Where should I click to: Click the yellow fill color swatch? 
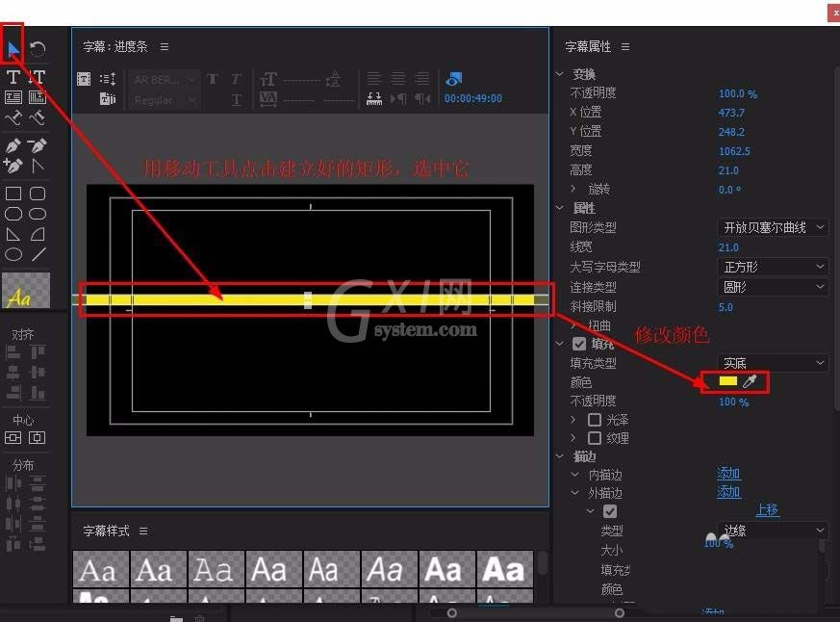728,381
